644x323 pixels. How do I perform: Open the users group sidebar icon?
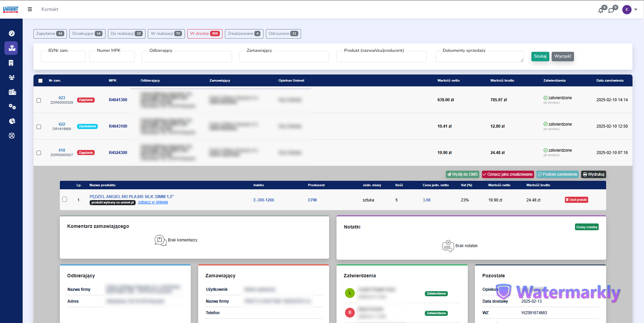pyautogui.click(x=12, y=77)
